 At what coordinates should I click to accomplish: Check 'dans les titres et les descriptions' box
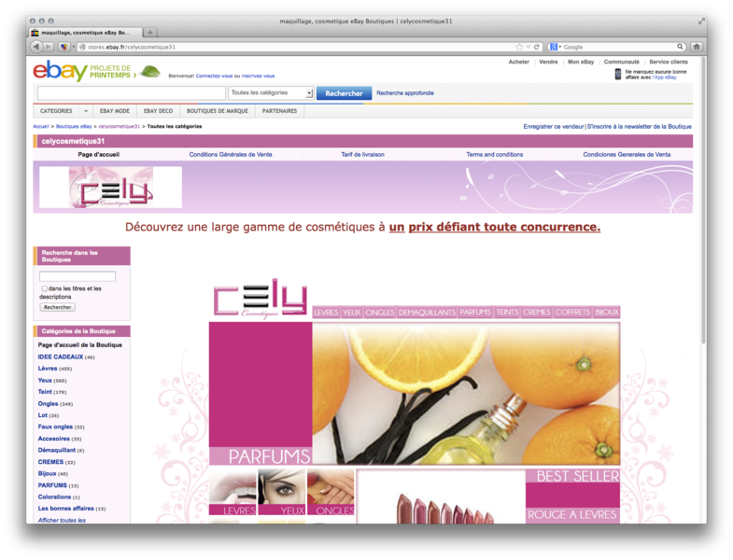pos(44,288)
